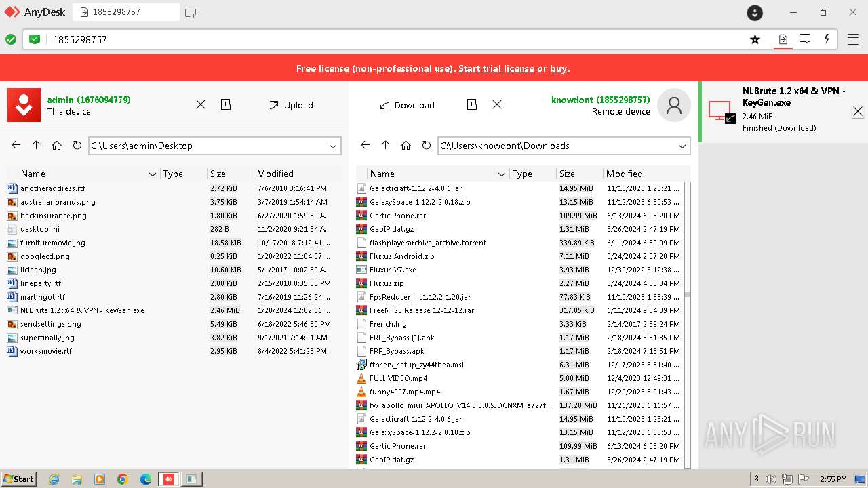The height and width of the screenshot is (488, 868).
Task: Click the X button in the remote pane header
Action: [x=497, y=104]
